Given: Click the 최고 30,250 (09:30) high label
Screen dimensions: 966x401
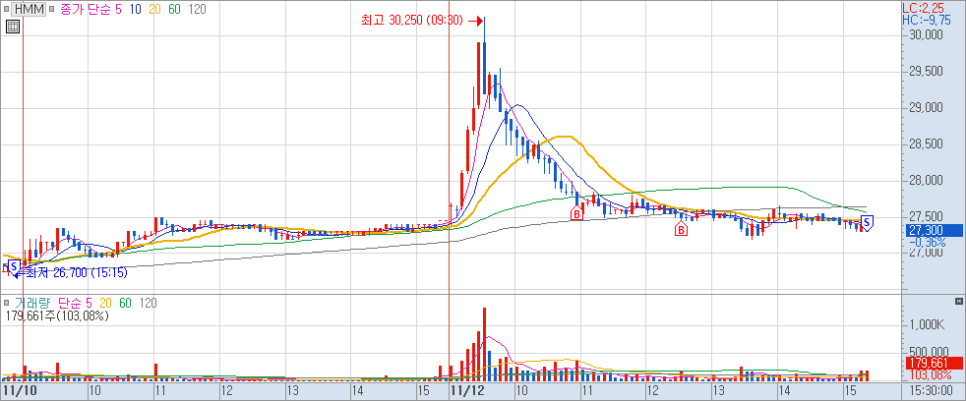Looking at the screenshot, I should click(414, 20).
